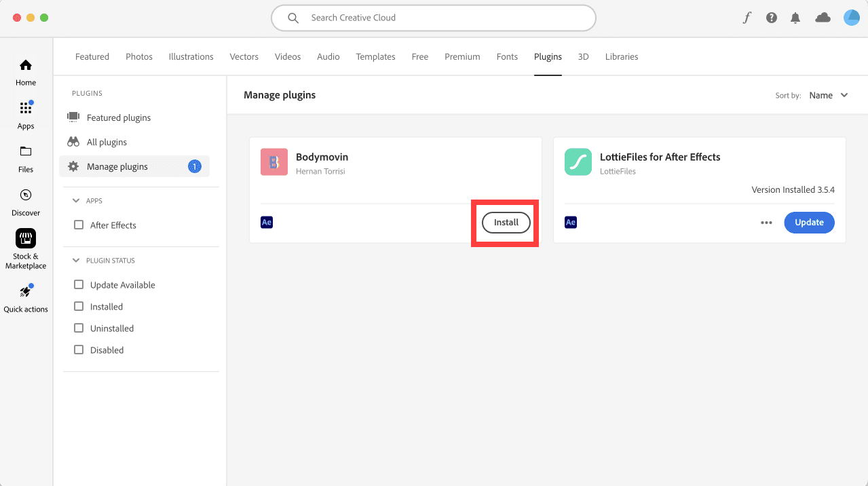Switch to the Photos tab
868x486 pixels.
pos(139,57)
